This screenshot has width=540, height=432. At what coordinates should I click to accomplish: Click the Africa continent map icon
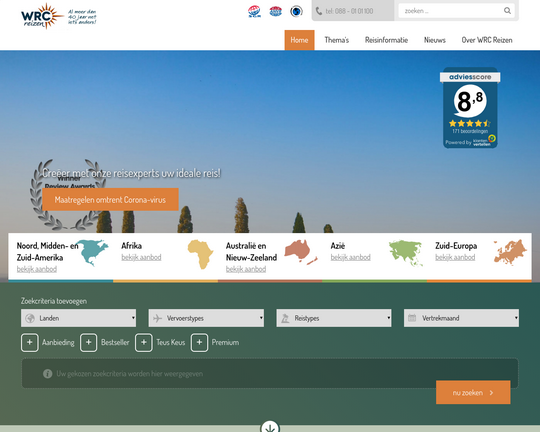(201, 254)
